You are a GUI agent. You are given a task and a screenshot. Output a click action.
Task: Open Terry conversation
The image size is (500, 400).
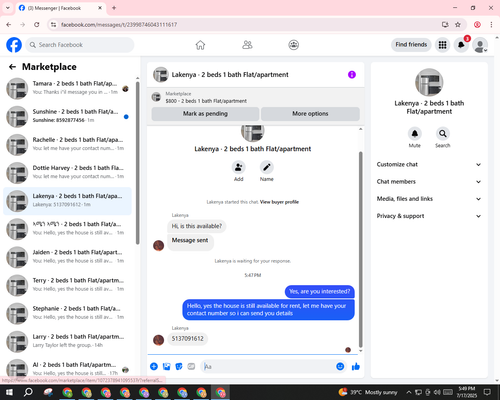coord(67,285)
